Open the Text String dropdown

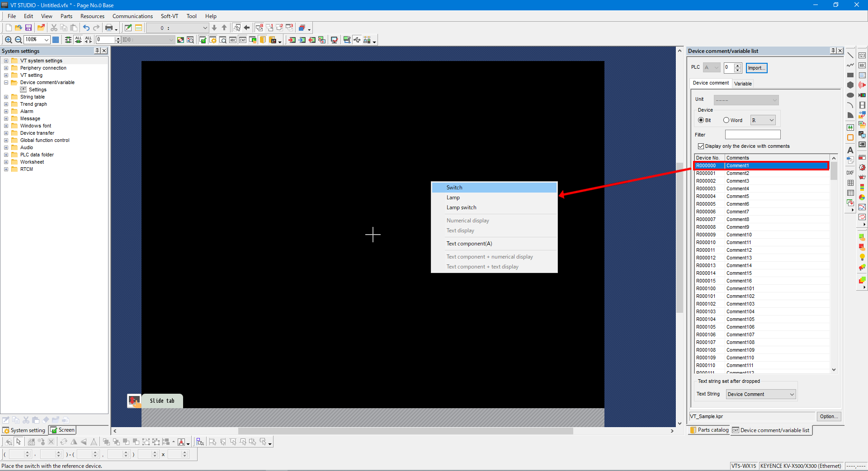(760, 394)
